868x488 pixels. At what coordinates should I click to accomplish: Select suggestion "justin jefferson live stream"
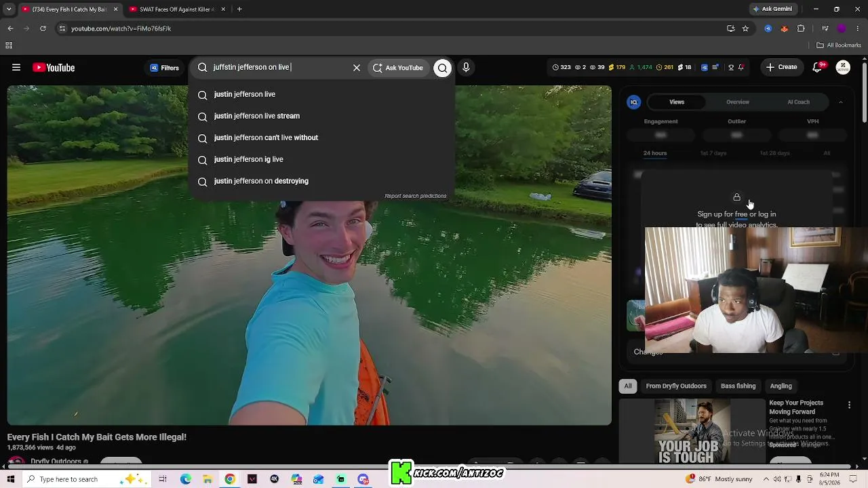pyautogui.click(x=321, y=116)
